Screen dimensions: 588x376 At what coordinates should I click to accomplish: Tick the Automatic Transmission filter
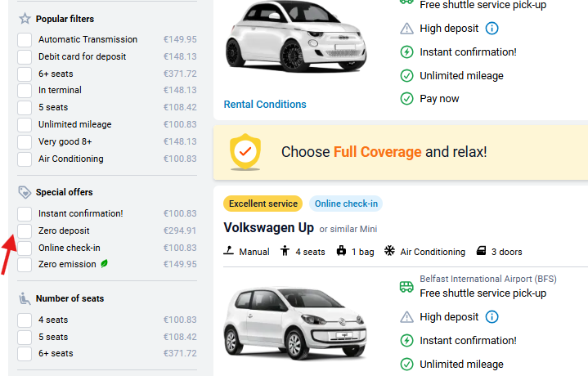(x=25, y=40)
